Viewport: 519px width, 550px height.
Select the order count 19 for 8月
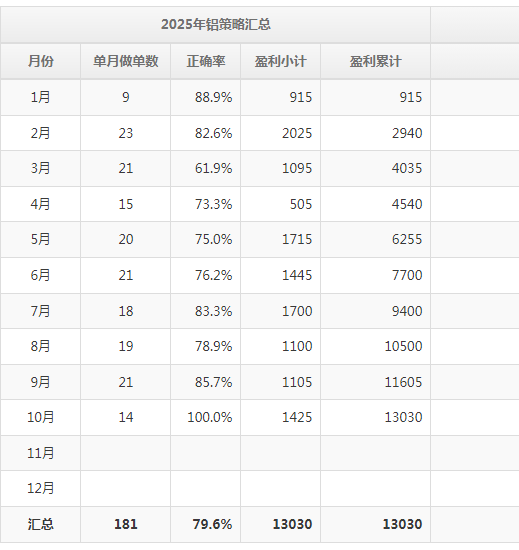pyautogui.click(x=126, y=346)
